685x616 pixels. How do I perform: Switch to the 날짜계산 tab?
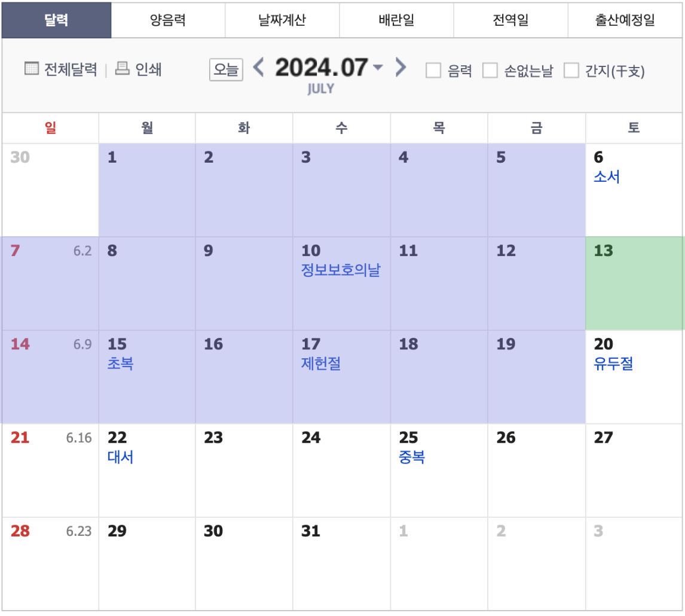click(281, 20)
